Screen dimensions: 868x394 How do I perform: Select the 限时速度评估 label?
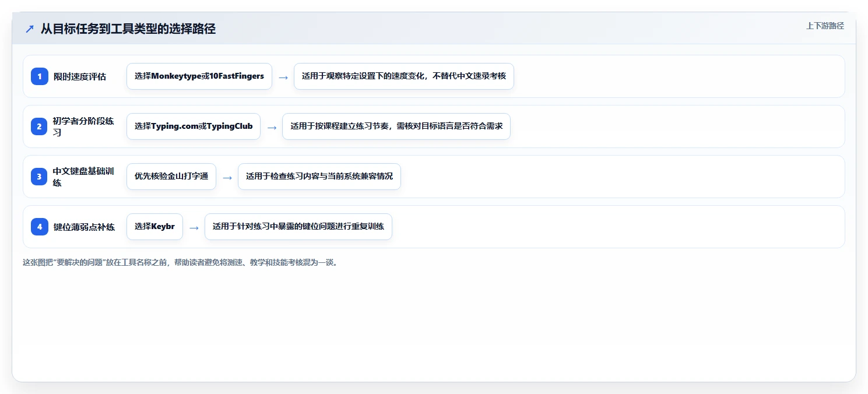coord(79,76)
